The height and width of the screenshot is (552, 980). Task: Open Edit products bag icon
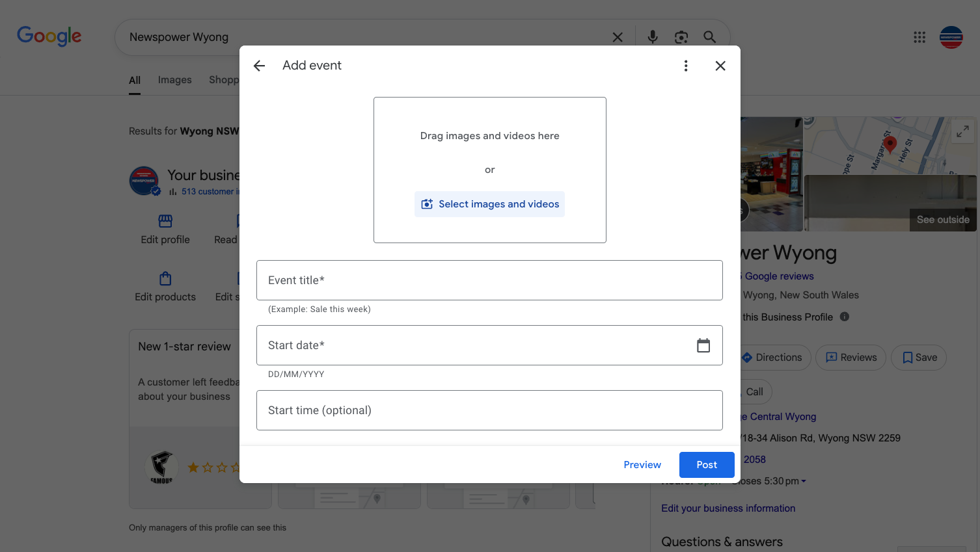[x=165, y=278]
